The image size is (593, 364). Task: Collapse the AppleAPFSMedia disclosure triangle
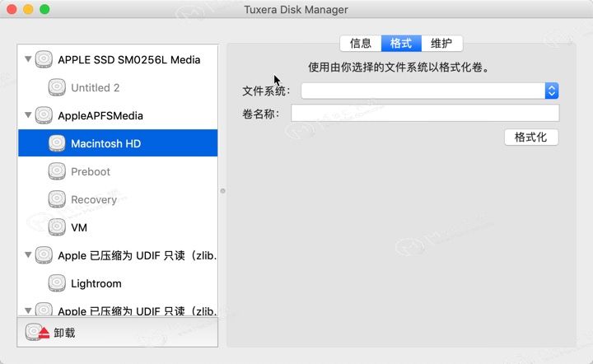coord(28,115)
